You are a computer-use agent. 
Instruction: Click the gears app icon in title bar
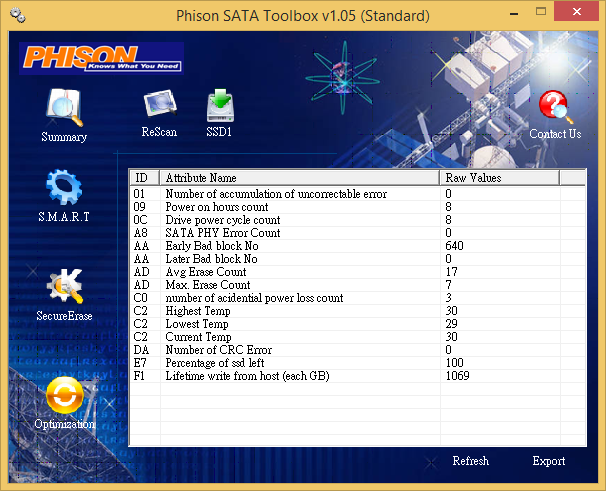pos(17,16)
